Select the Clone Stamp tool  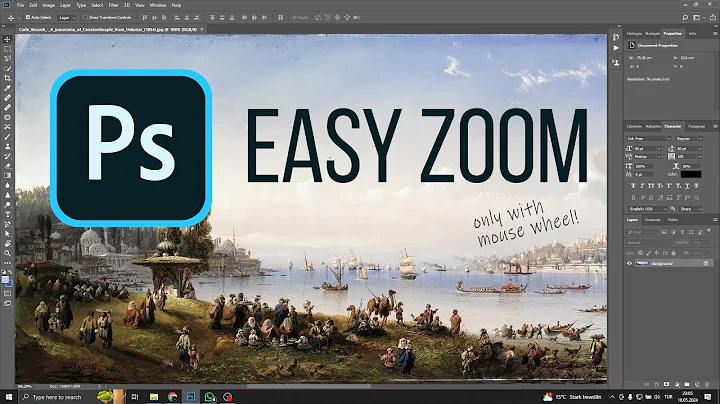[x=7, y=146]
